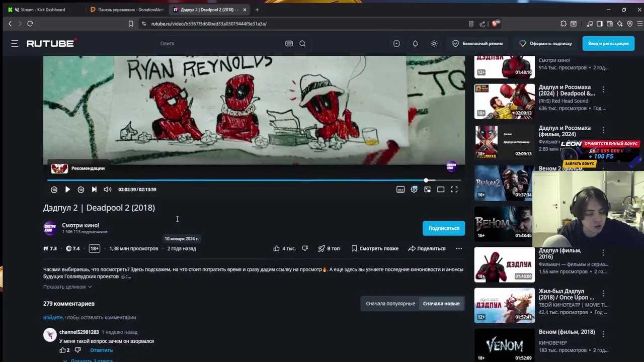Sort comments by Сначала популярные
Image resolution: width=644 pixels, height=362 pixels.
pos(390,304)
